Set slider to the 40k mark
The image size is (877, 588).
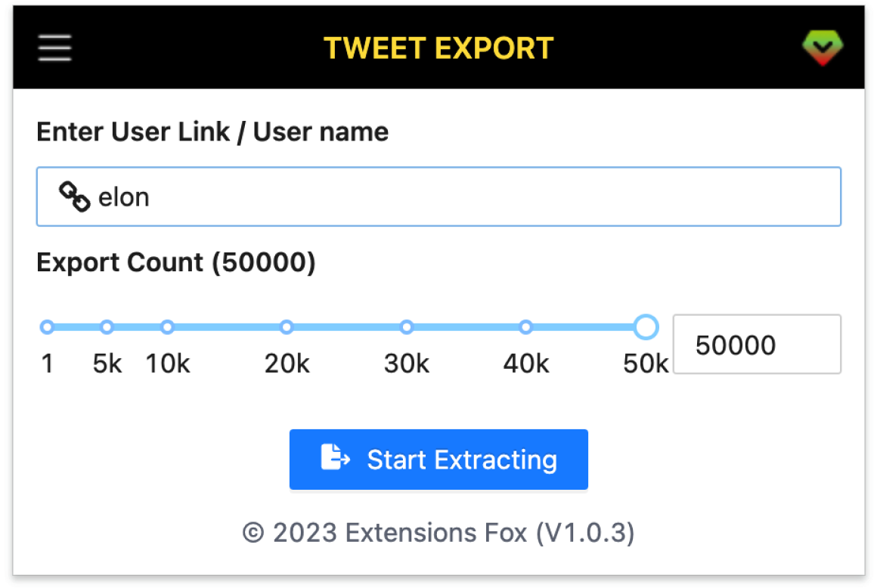(x=526, y=327)
